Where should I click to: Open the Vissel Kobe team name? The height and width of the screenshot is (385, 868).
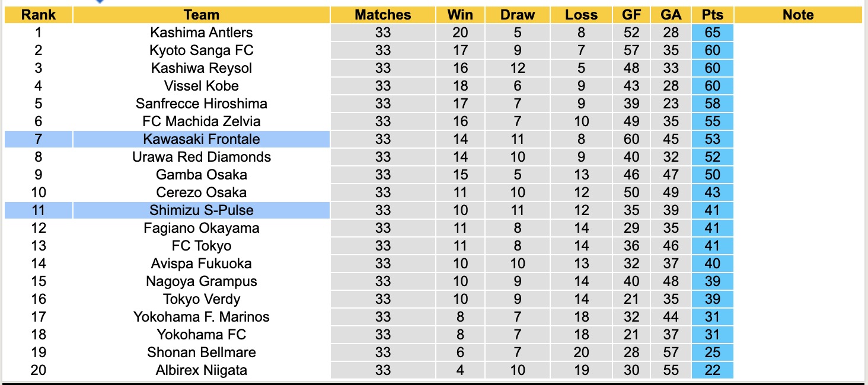(202, 86)
